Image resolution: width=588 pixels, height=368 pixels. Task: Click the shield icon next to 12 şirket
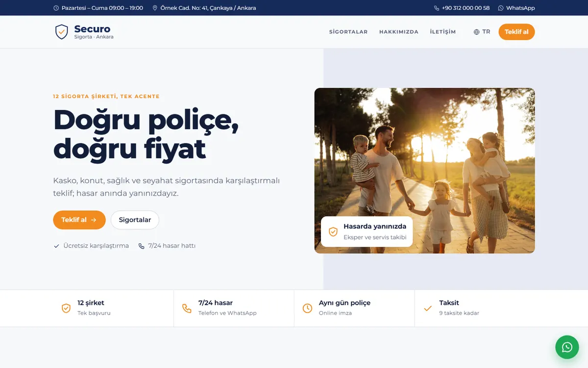point(66,308)
